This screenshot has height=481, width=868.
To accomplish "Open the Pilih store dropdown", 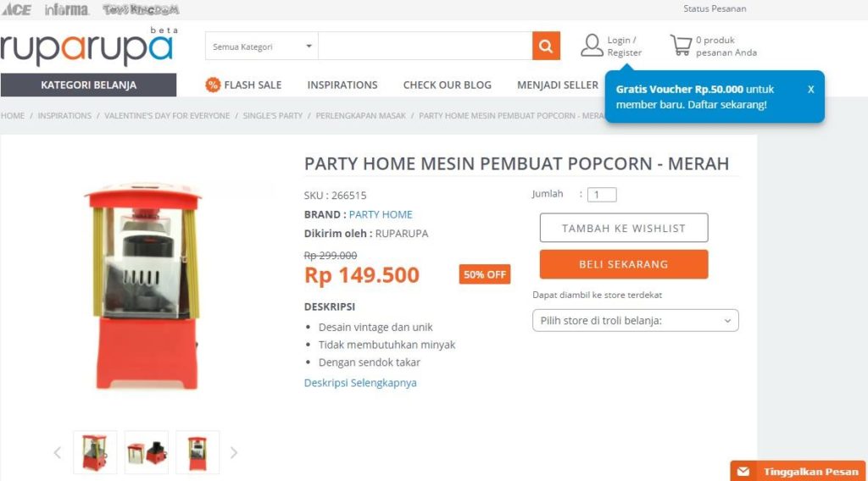I will click(x=635, y=321).
